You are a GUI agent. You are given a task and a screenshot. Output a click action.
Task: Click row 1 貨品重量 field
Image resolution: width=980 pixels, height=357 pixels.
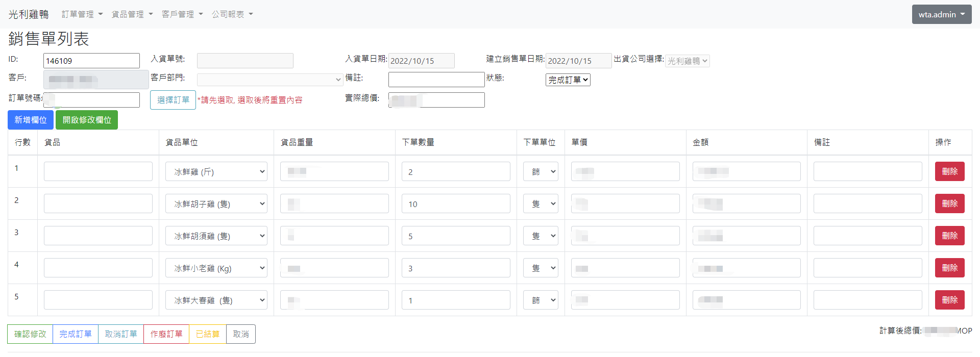tap(334, 171)
